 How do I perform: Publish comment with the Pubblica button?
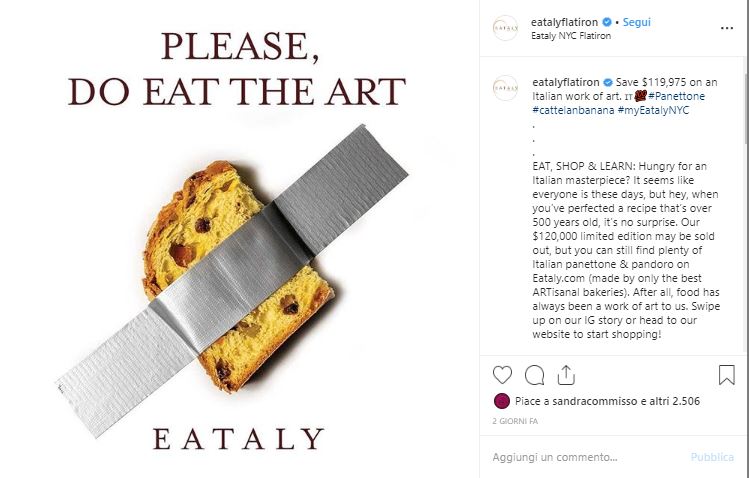(x=712, y=457)
